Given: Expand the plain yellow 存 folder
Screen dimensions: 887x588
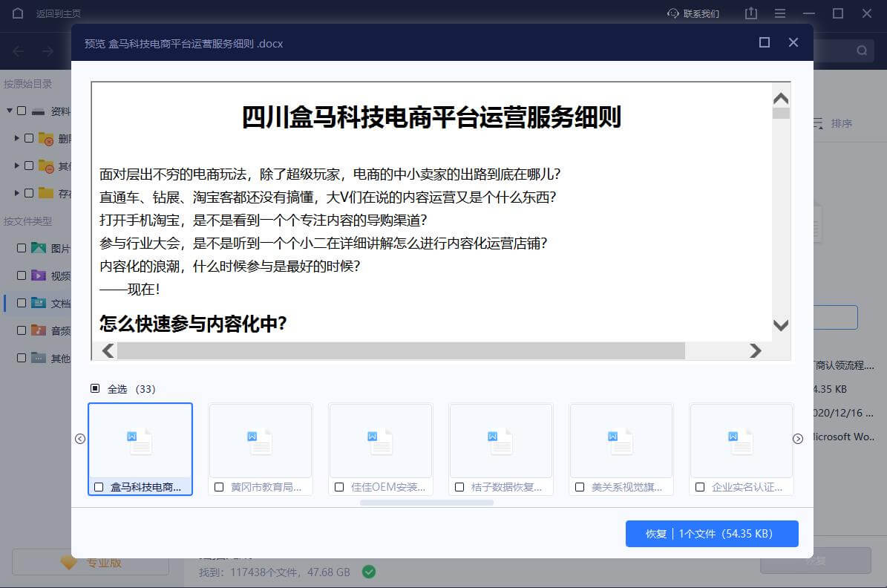Looking at the screenshot, I should [x=16, y=193].
